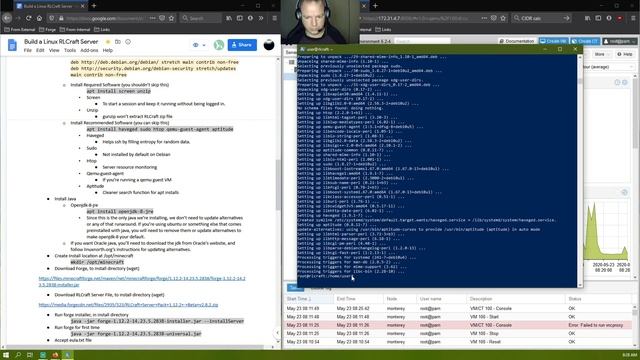640x360 pixels.
Task: Open the Google Docs home icon
Action: [x=12, y=45]
